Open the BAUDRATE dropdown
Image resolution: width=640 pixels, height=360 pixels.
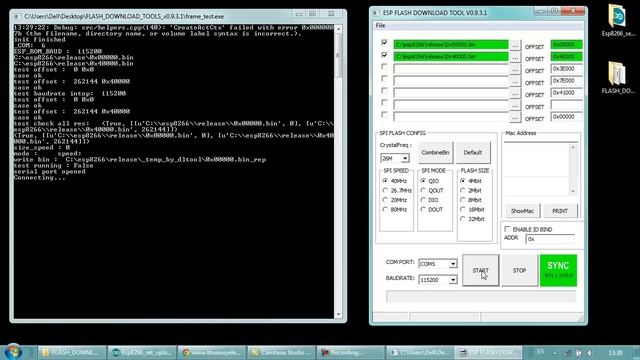pos(453,280)
